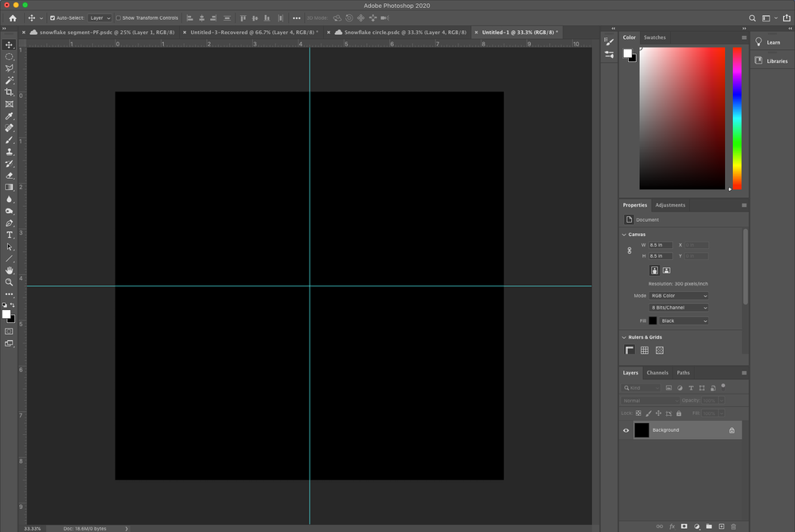
Task: Enable Show Transform Controls checkbox
Action: pyautogui.click(x=118, y=18)
